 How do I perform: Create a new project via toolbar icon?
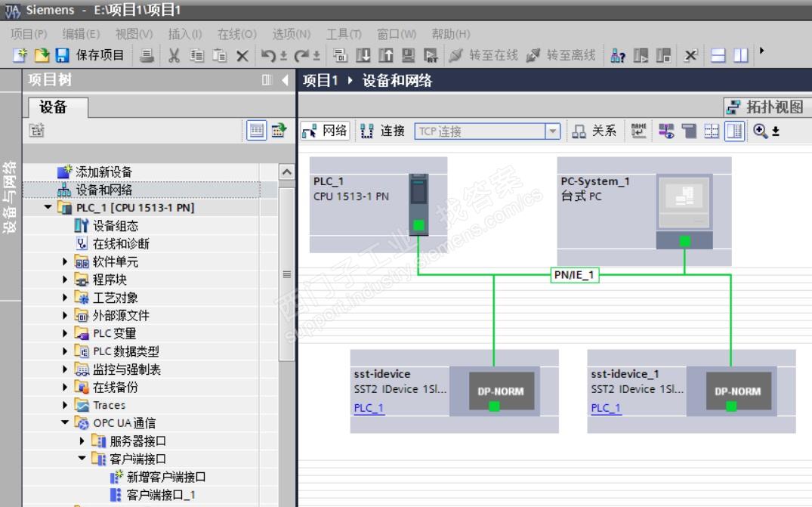pos(20,55)
